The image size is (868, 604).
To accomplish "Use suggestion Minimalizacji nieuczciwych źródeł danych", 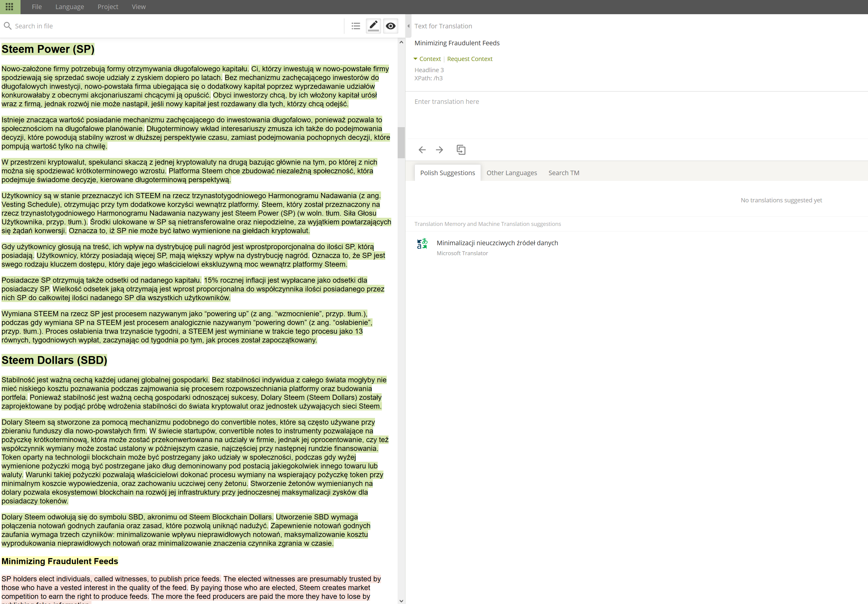I will coord(497,243).
